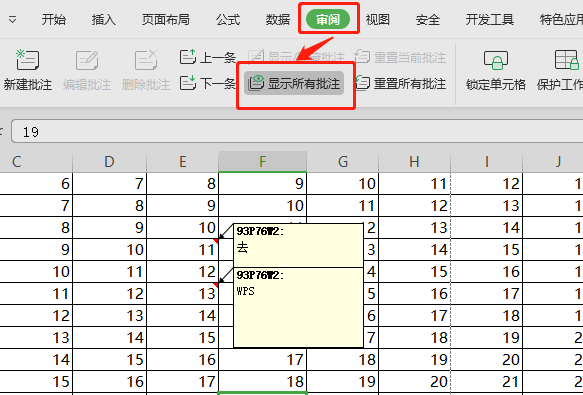Click the 删除批注 icon
The height and width of the screenshot is (395, 583).
[x=146, y=60]
